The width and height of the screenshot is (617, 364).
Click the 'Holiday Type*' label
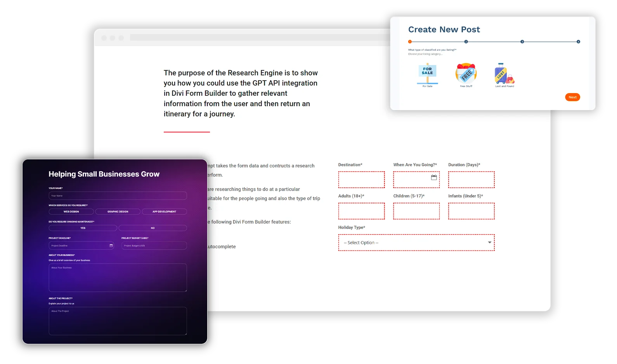click(352, 228)
